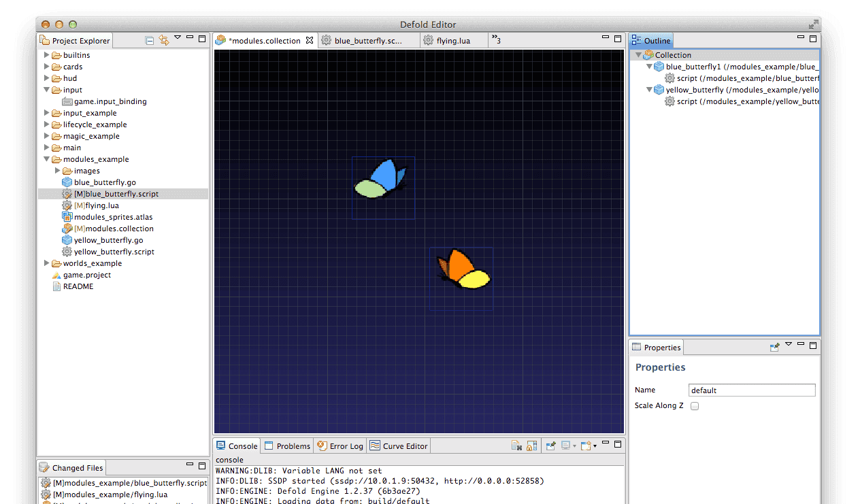This screenshot has width=860, height=504.
Task: Select yellow_butterfly.go in Project Explorer
Action: click(x=108, y=240)
